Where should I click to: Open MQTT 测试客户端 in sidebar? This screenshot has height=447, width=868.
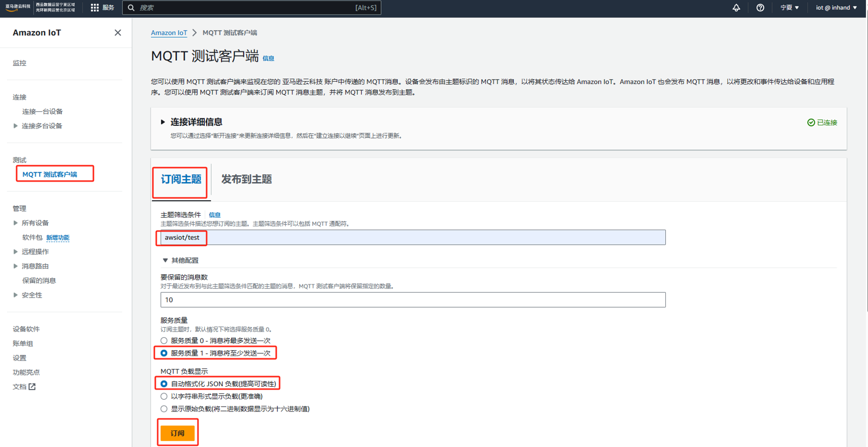(50, 174)
